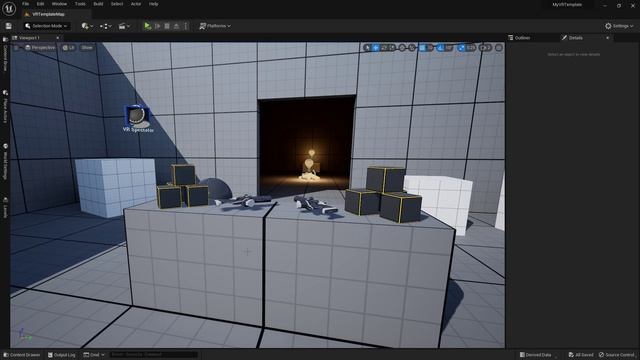Screen dimensions: 640x360
Task: Open the scale snap value
Action: pyautogui.click(x=471, y=48)
